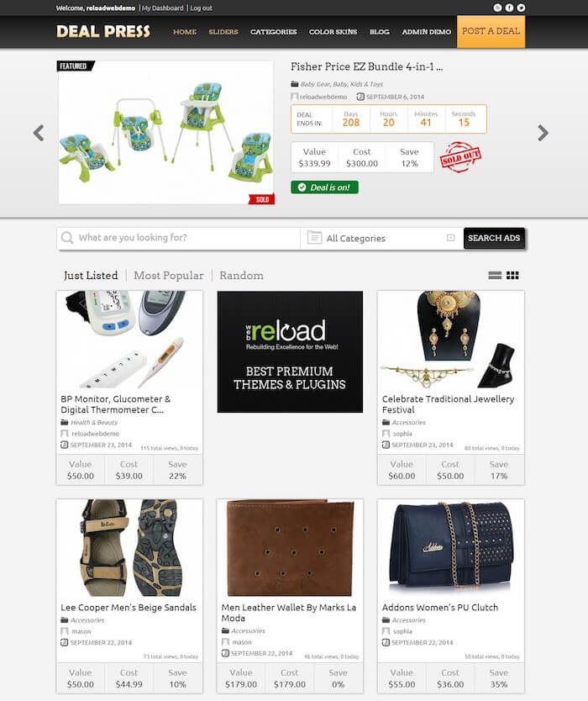Switch to the Just Listed tab

coord(91,276)
